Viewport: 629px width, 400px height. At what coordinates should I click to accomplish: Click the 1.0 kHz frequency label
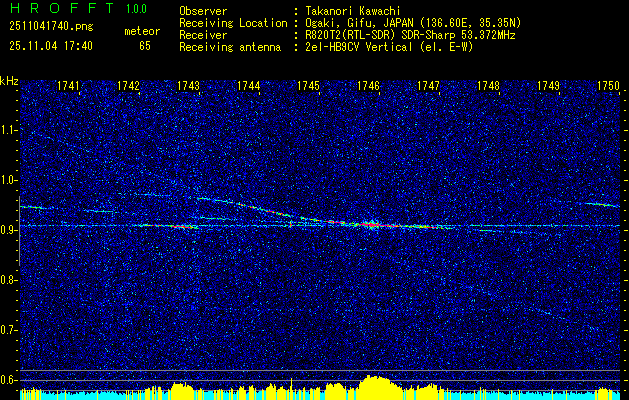(8, 180)
